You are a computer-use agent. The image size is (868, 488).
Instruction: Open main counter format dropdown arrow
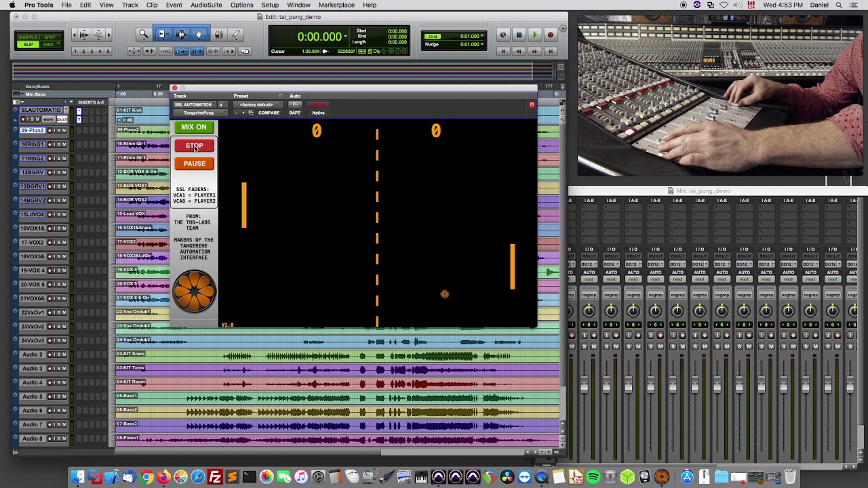346,37
